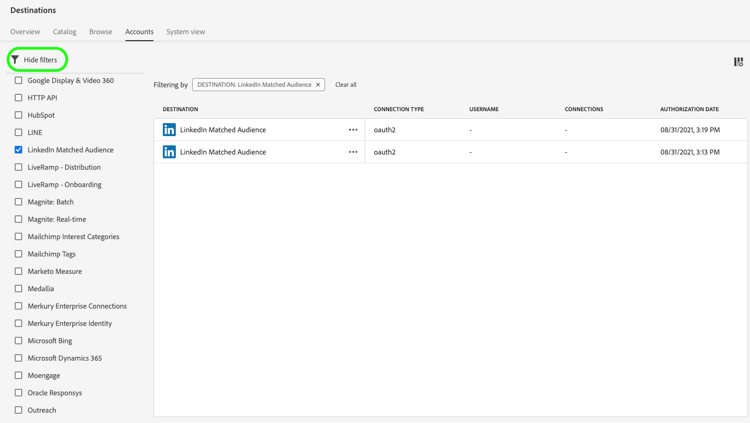
Task: Sort by the DESTINATION column header
Action: pos(180,109)
